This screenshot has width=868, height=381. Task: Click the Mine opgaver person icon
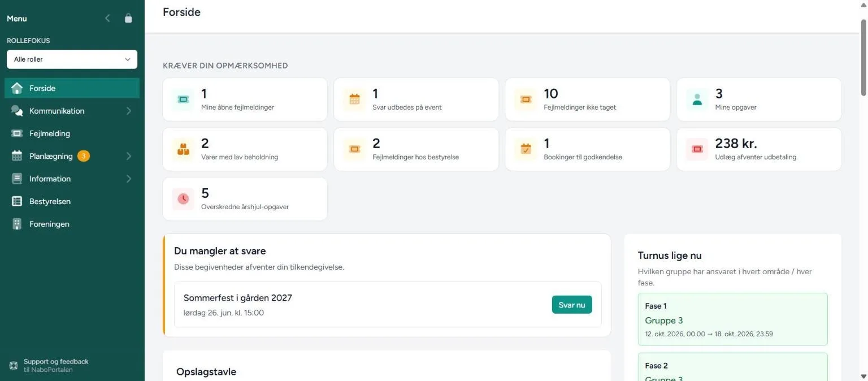[697, 99]
